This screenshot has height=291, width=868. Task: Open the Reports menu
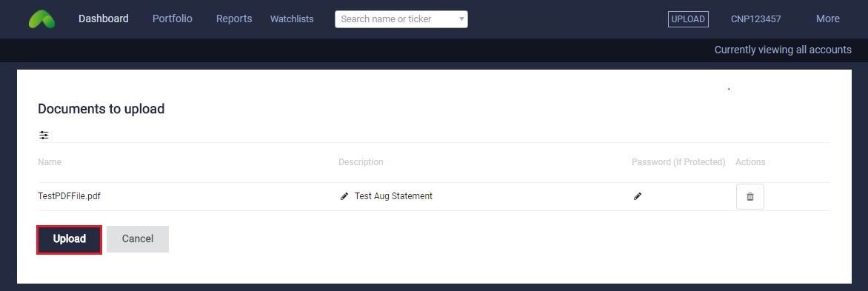[234, 19]
